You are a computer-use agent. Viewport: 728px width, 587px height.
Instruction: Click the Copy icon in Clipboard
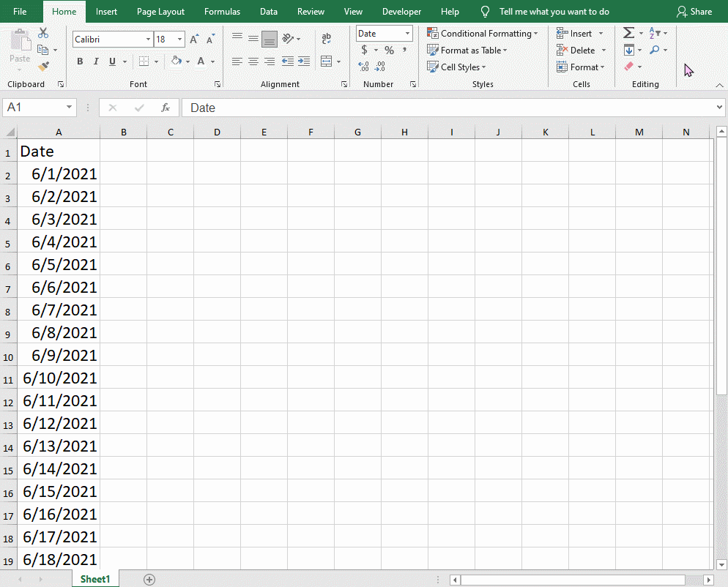pyautogui.click(x=42, y=50)
